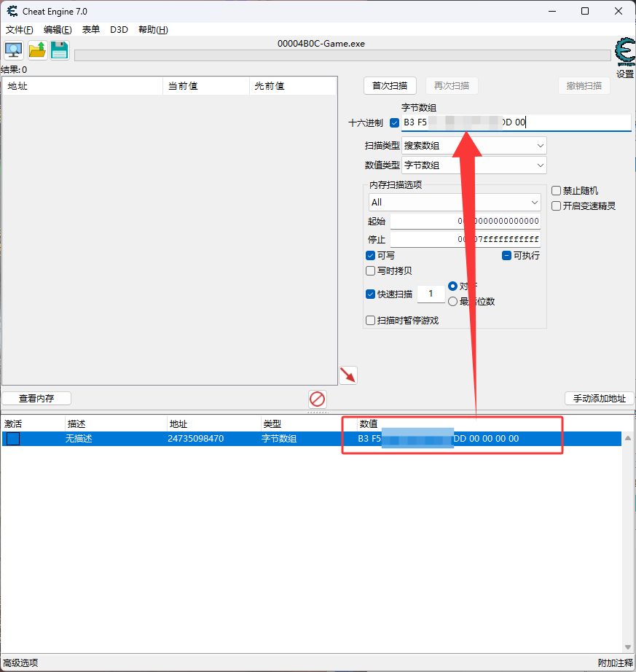Click the process name 00004B0C-Game.exe

pos(321,44)
